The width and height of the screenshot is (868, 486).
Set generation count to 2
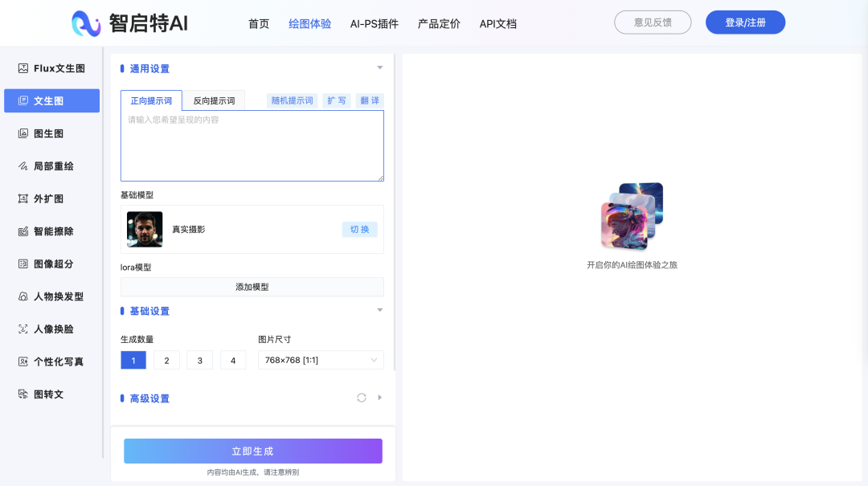coord(166,361)
